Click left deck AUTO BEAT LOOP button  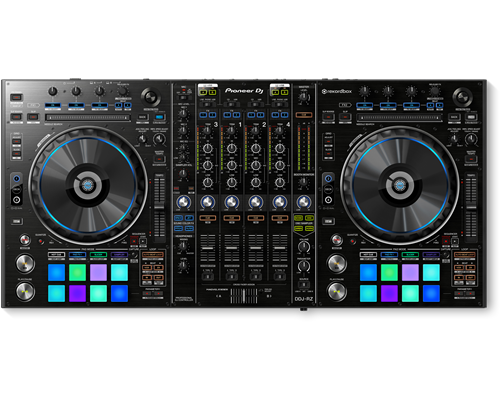(153, 255)
